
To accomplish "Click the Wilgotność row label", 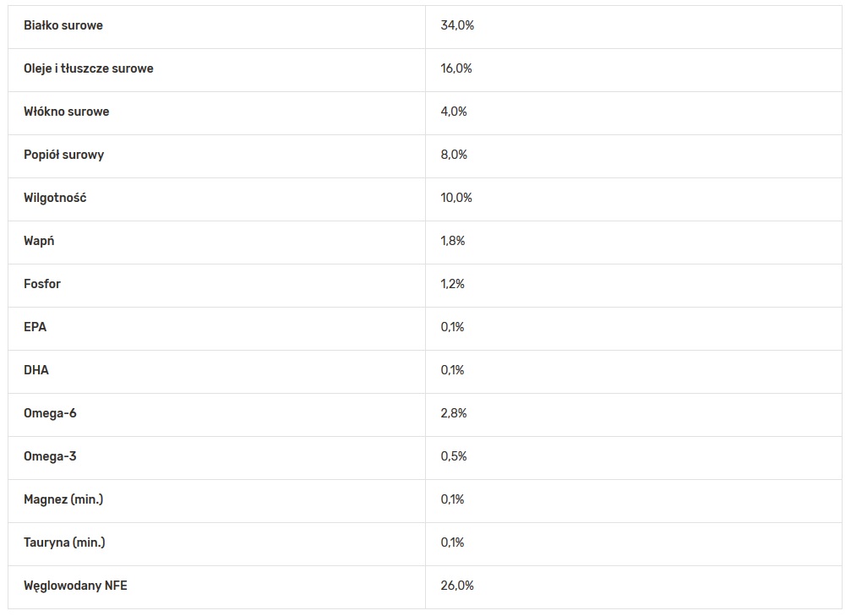I will (x=55, y=198).
